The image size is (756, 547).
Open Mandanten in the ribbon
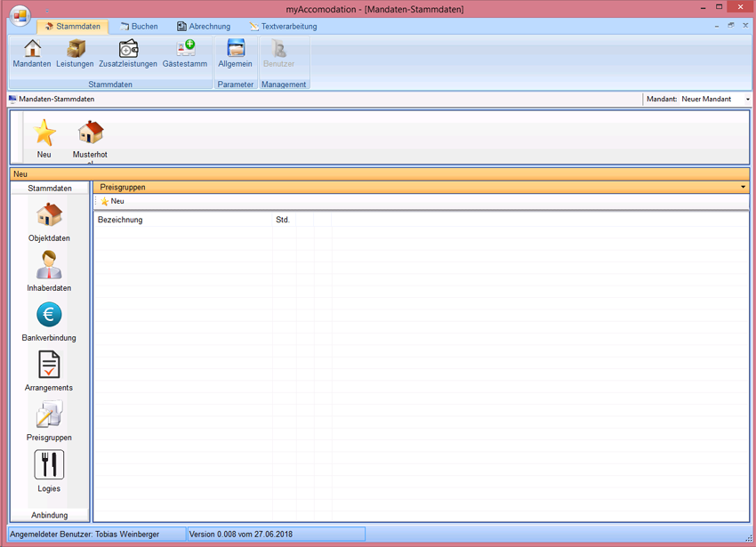[32, 53]
